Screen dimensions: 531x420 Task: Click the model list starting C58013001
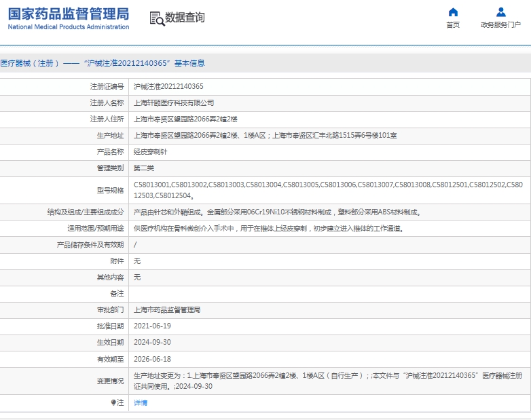[x=328, y=190]
